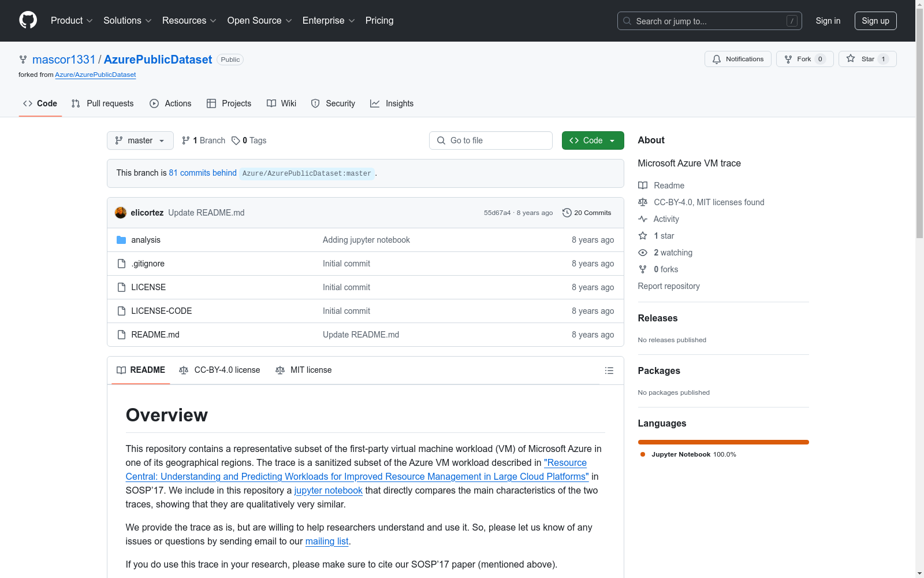This screenshot has height=578, width=924.
Task: Select the repository Code tab
Action: [40, 103]
